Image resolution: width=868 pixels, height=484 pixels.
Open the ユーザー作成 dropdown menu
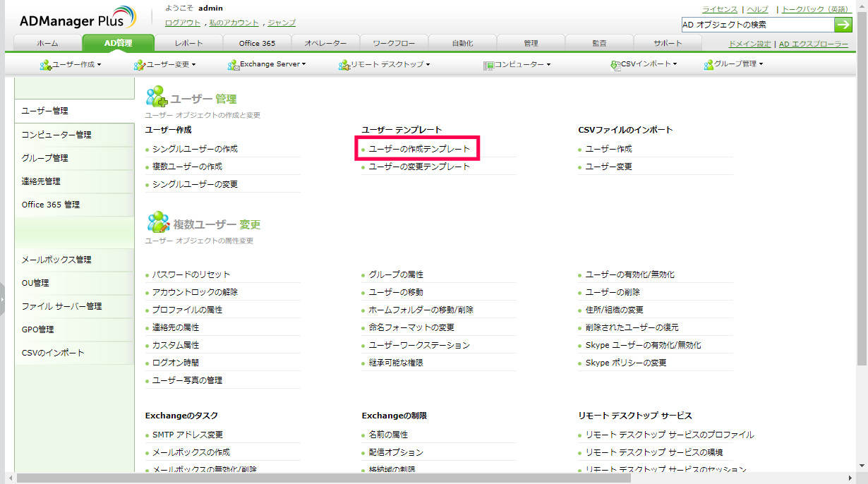tap(71, 64)
